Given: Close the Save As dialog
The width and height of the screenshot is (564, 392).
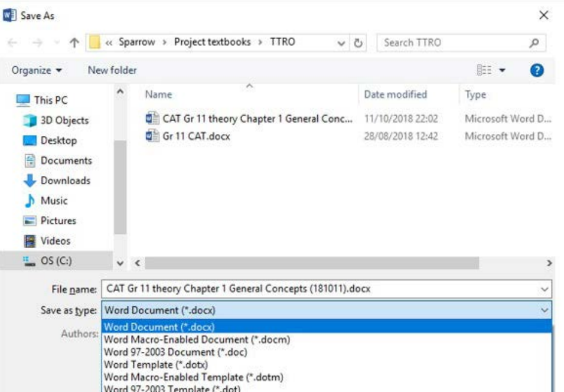Looking at the screenshot, I should (543, 15).
